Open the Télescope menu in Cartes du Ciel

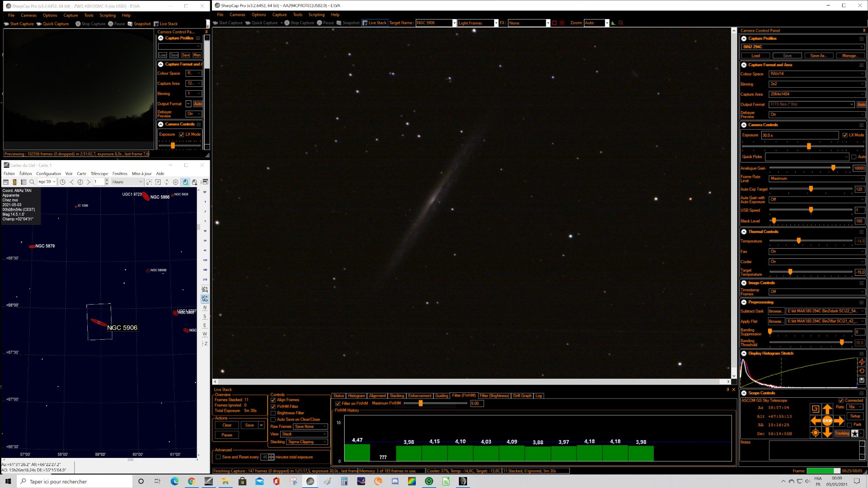[99, 174]
